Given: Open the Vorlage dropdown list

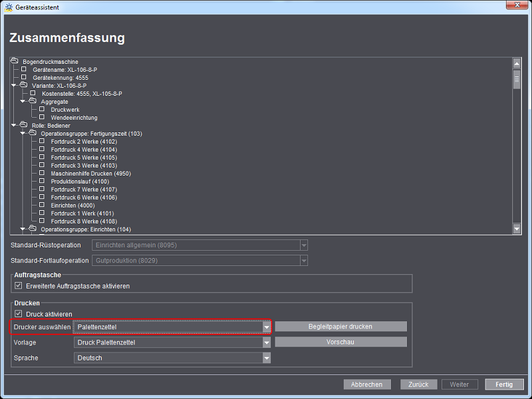Looking at the screenshot, I should (267, 342).
